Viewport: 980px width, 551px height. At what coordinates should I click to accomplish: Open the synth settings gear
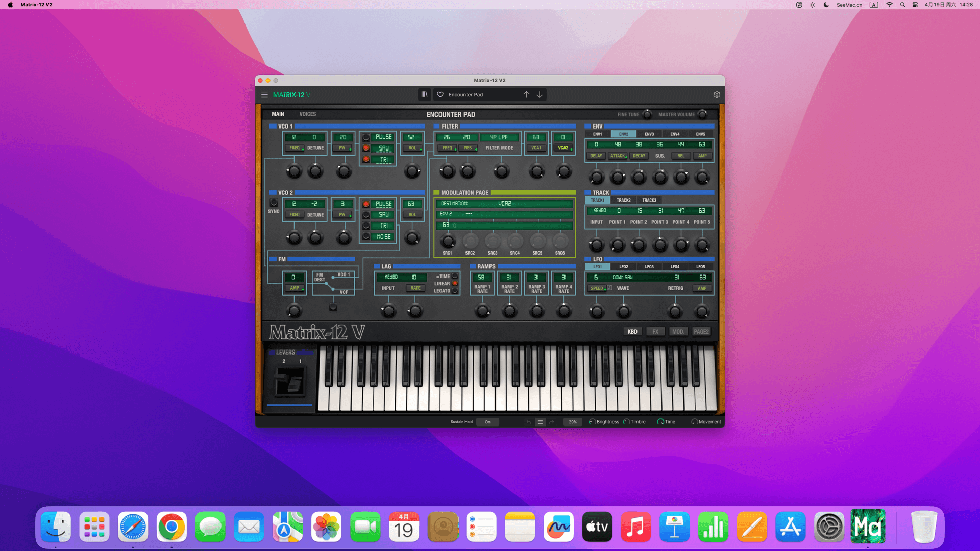pos(717,95)
